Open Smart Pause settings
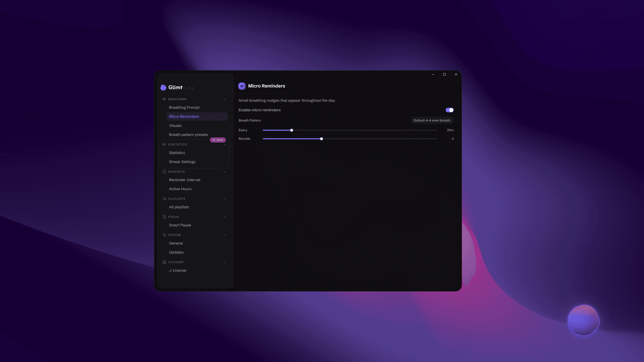The height and width of the screenshot is (362, 644). [x=197, y=225]
